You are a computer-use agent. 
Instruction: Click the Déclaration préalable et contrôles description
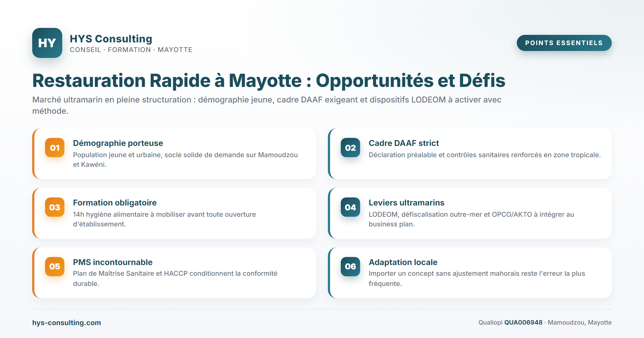tap(485, 155)
